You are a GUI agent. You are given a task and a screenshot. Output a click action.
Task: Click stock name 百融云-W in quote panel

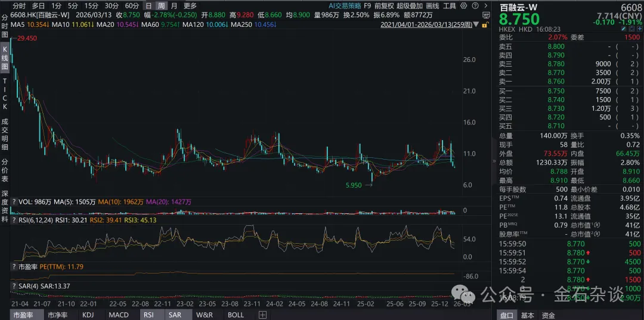pos(518,7)
